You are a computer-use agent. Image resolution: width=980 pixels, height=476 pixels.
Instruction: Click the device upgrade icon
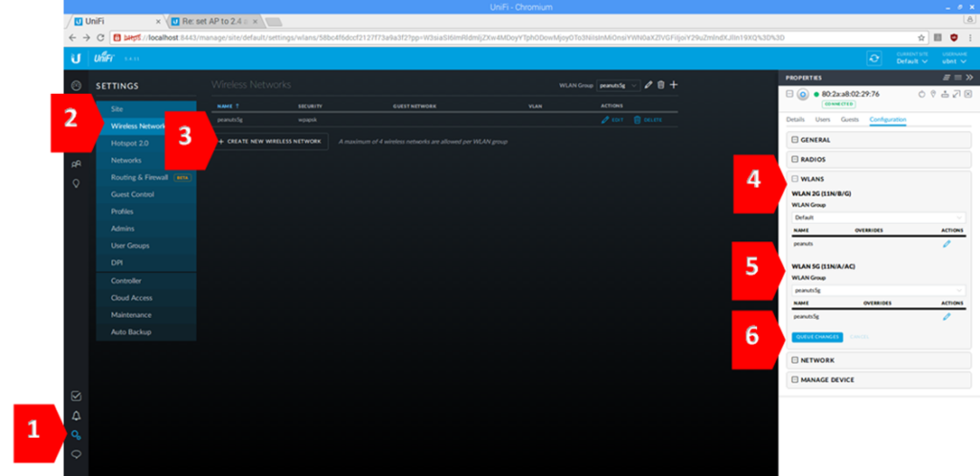pos(945,94)
